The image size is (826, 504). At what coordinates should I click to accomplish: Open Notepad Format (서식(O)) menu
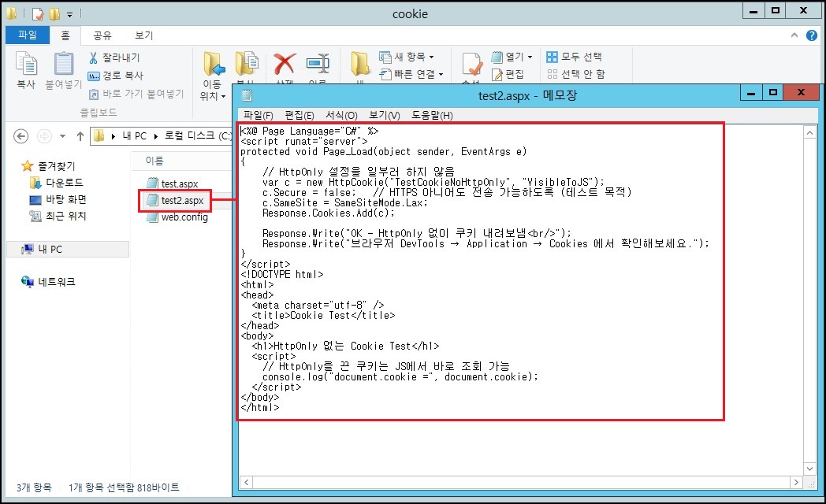point(341,115)
